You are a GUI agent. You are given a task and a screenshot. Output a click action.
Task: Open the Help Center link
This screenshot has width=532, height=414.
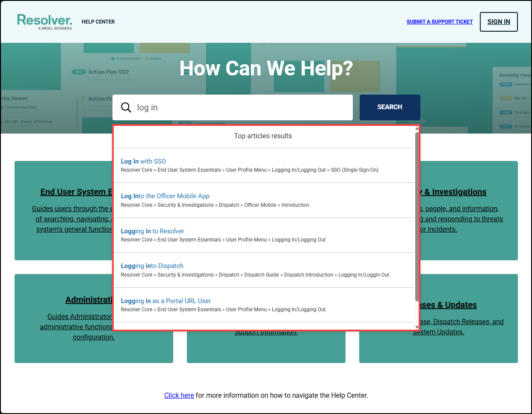(98, 22)
